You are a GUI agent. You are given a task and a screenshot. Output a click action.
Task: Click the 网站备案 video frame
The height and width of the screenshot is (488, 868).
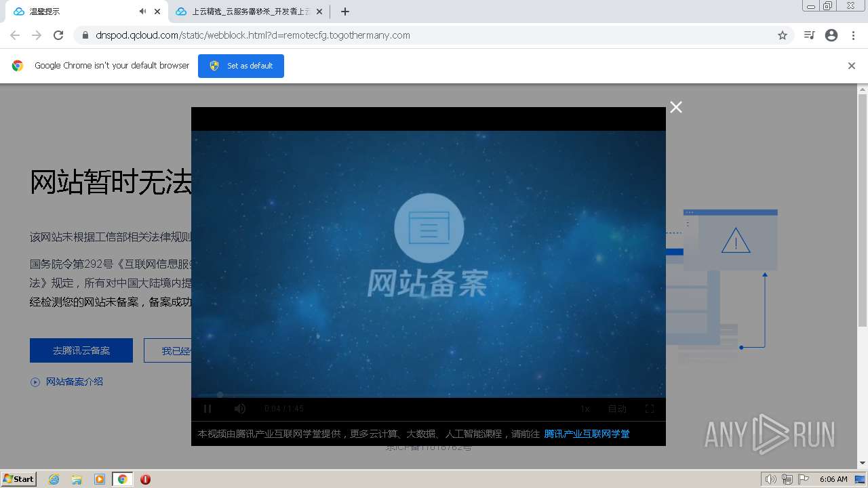[428, 264]
